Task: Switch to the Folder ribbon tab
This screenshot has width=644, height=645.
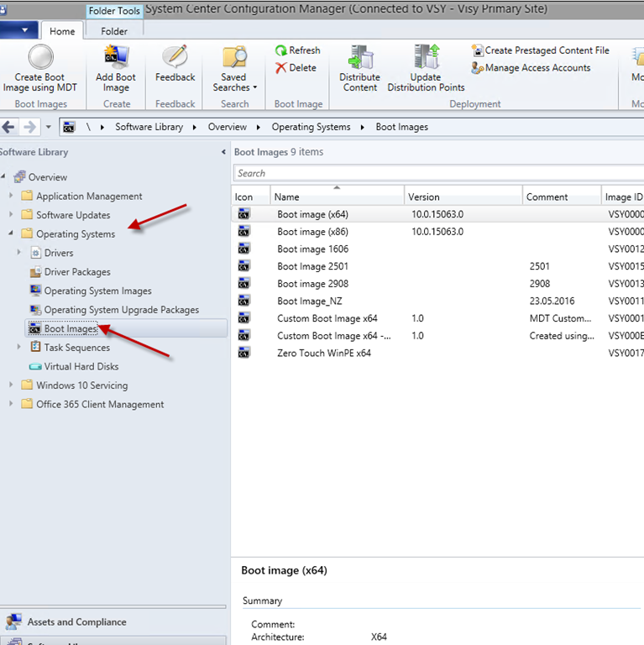Action: [114, 31]
